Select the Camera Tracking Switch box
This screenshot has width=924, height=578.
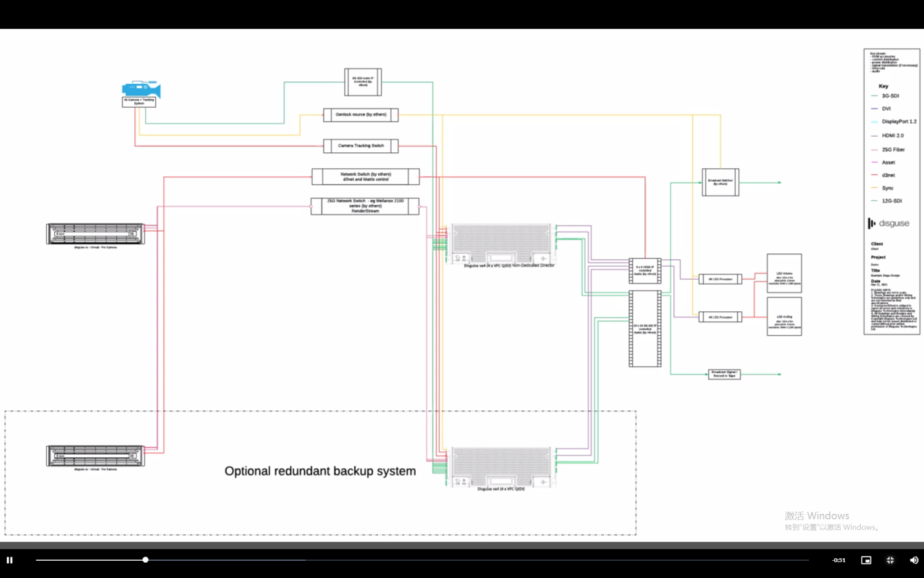tap(361, 146)
